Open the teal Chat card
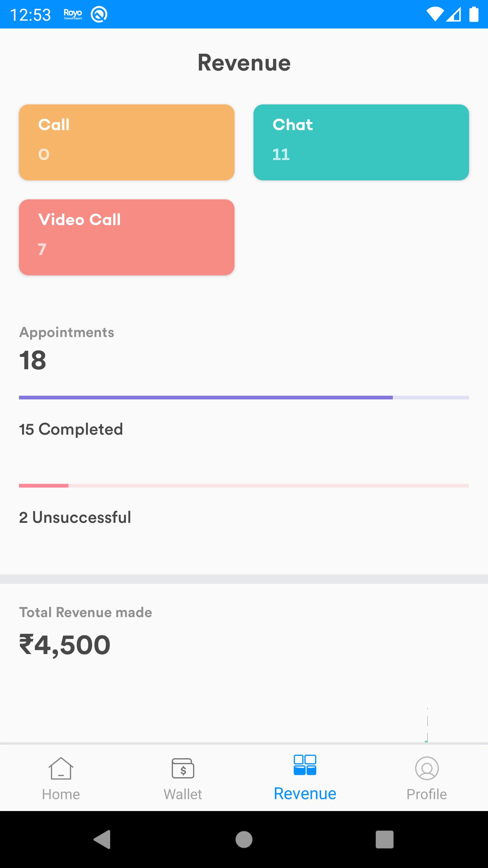 click(361, 142)
